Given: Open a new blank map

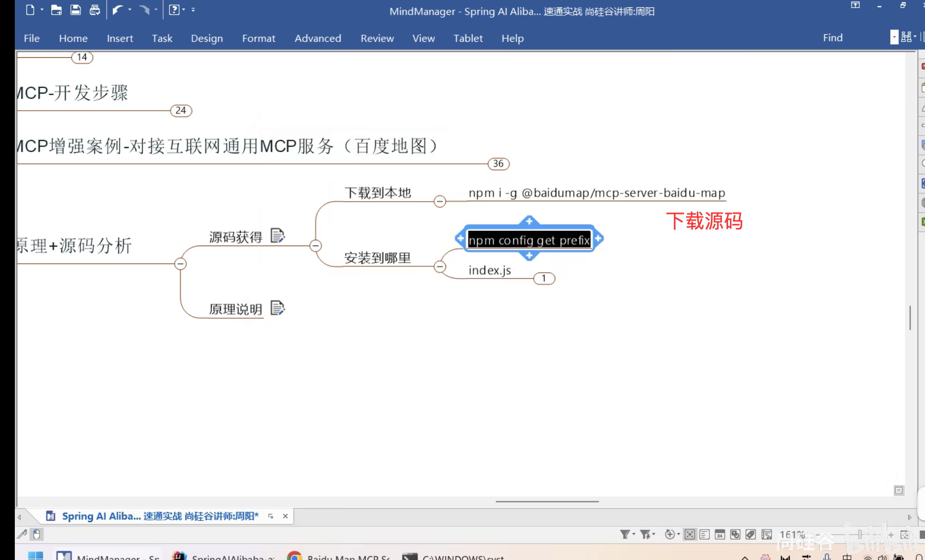Looking at the screenshot, I should [30, 10].
